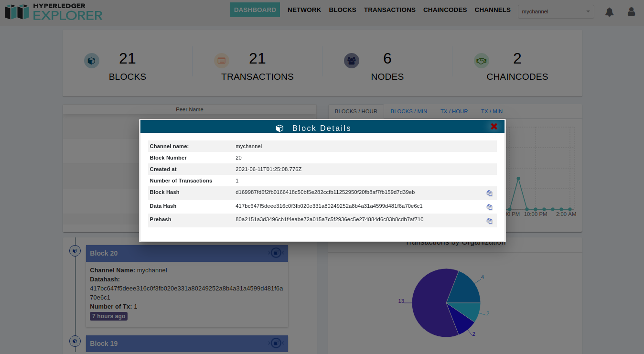
Task: Open the channel selector dropdown
Action: (556, 11)
